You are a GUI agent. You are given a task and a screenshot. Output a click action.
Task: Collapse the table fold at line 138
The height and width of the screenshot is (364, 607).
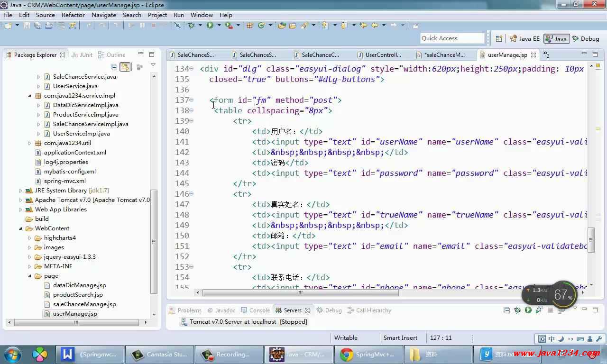pos(192,110)
